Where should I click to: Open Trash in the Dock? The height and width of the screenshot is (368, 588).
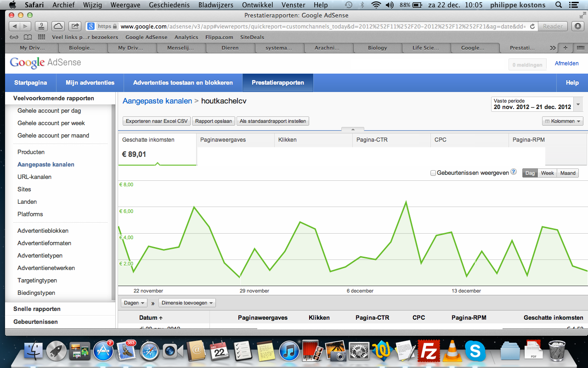click(557, 351)
